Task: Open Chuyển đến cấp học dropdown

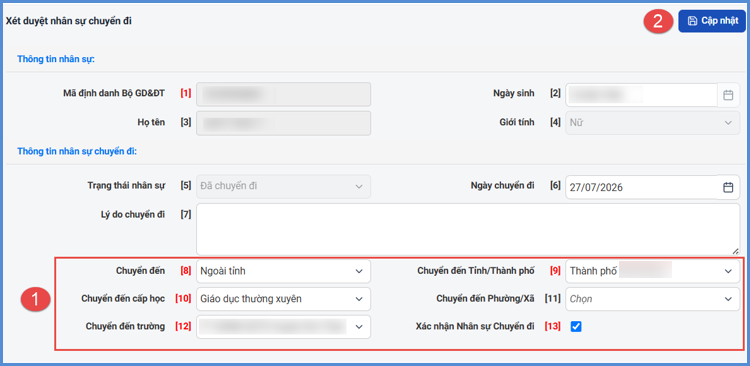Action: click(x=283, y=299)
